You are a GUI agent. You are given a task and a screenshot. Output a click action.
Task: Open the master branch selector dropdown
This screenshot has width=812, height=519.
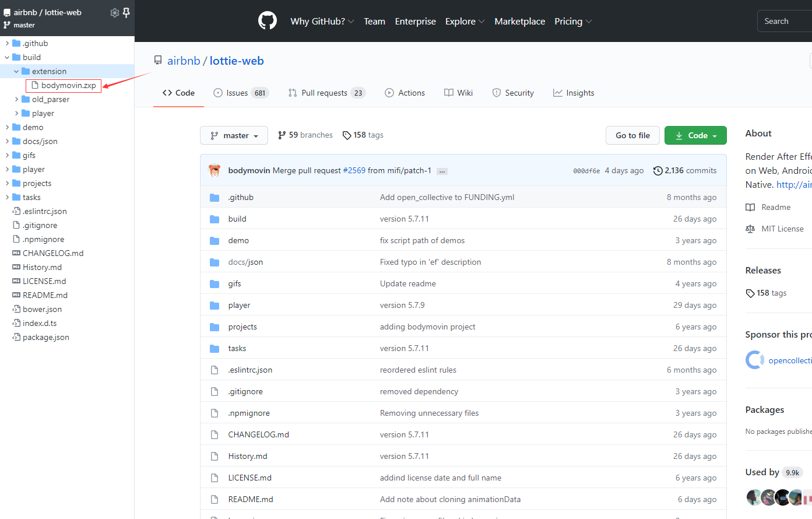tap(234, 135)
